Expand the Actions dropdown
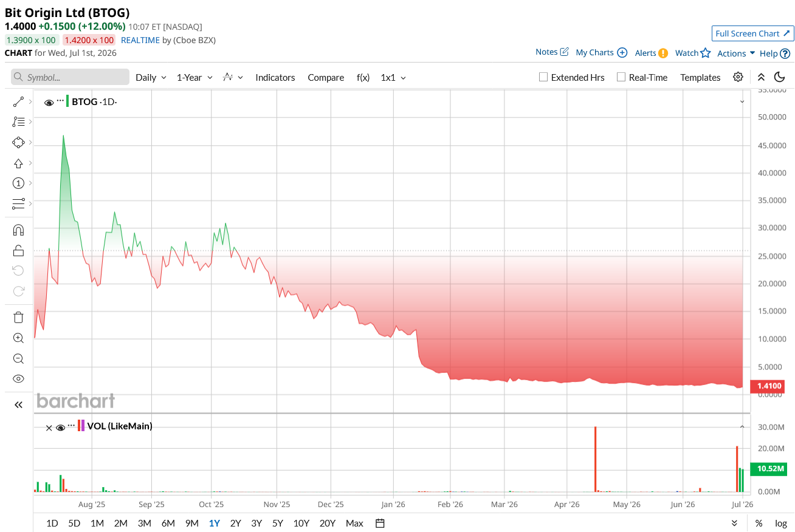This screenshot has height=532, width=795. pos(736,53)
